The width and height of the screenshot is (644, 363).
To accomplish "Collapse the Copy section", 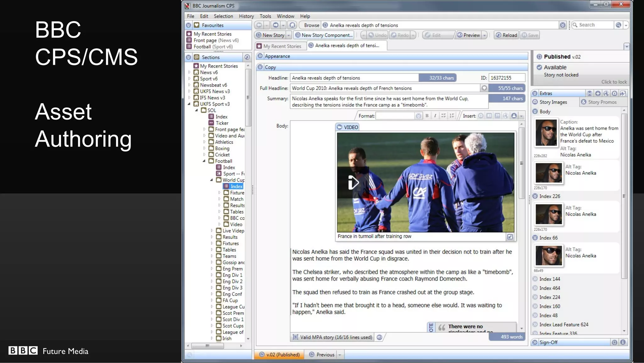I will [x=260, y=67].
